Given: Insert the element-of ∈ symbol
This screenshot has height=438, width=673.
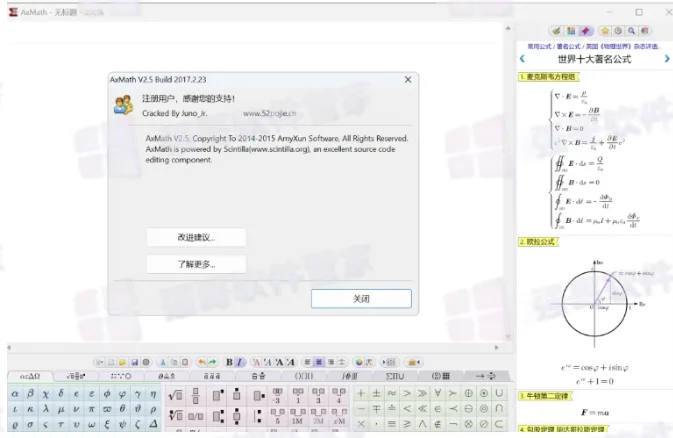Looking at the screenshot, I should point(437,408).
